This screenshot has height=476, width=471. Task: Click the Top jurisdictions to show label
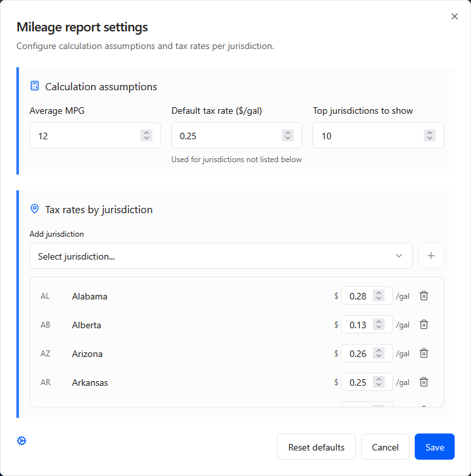pyautogui.click(x=363, y=110)
